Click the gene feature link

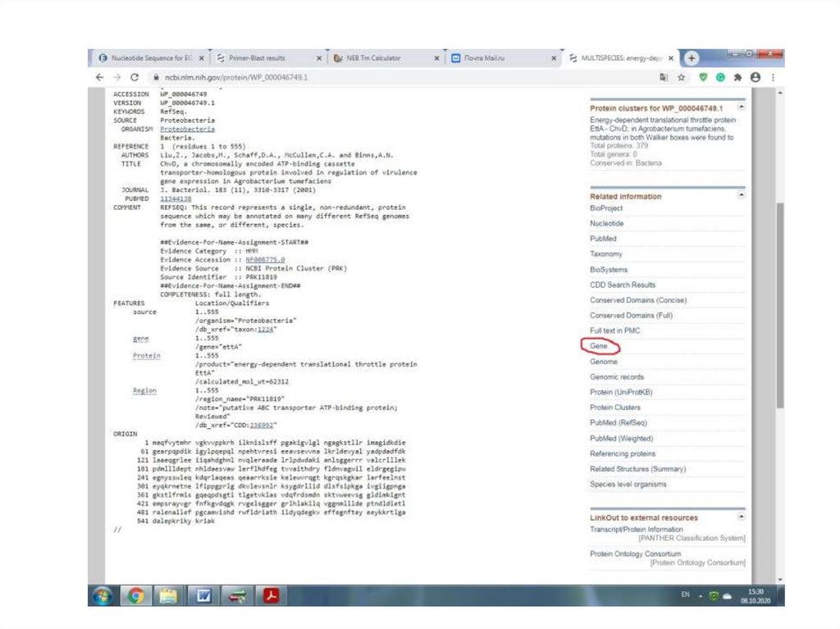140,339
